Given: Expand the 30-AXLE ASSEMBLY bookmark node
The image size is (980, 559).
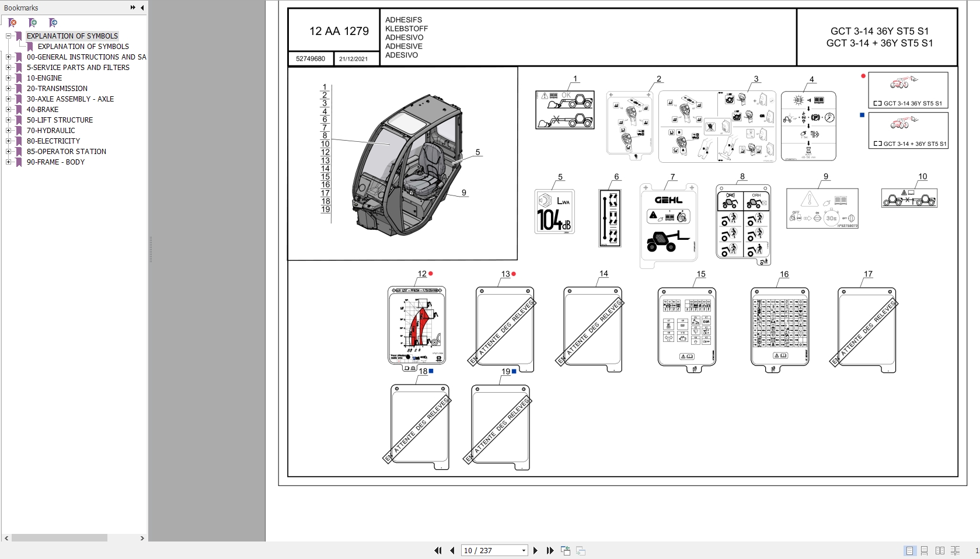Looking at the screenshot, I should 9,99.
